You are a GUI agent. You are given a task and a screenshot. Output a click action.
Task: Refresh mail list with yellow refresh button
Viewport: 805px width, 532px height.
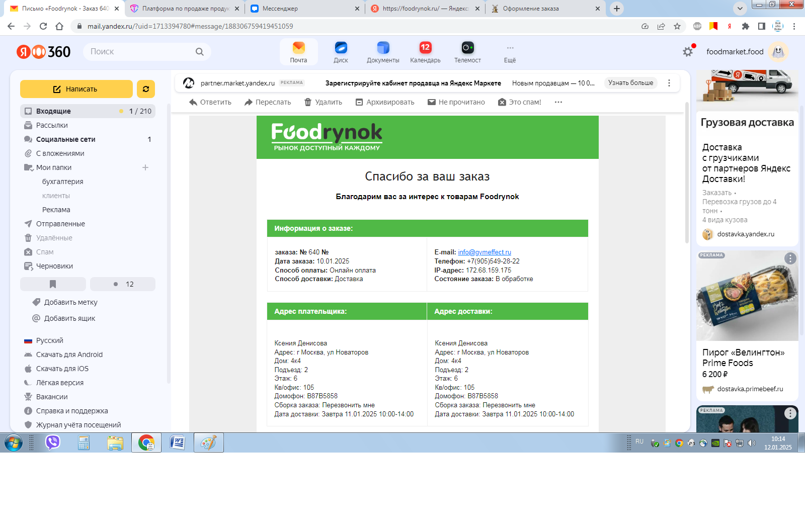[x=146, y=89]
